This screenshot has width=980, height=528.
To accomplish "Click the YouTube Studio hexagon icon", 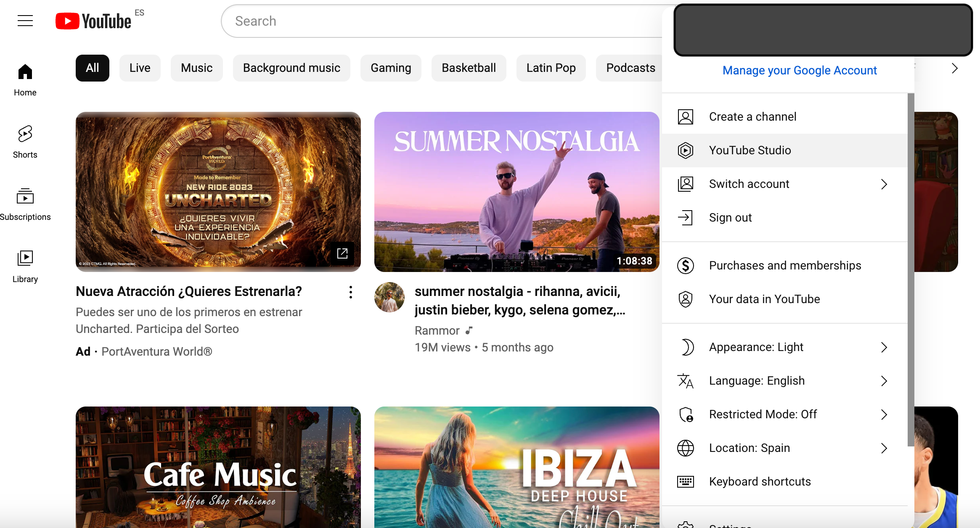I will point(686,150).
